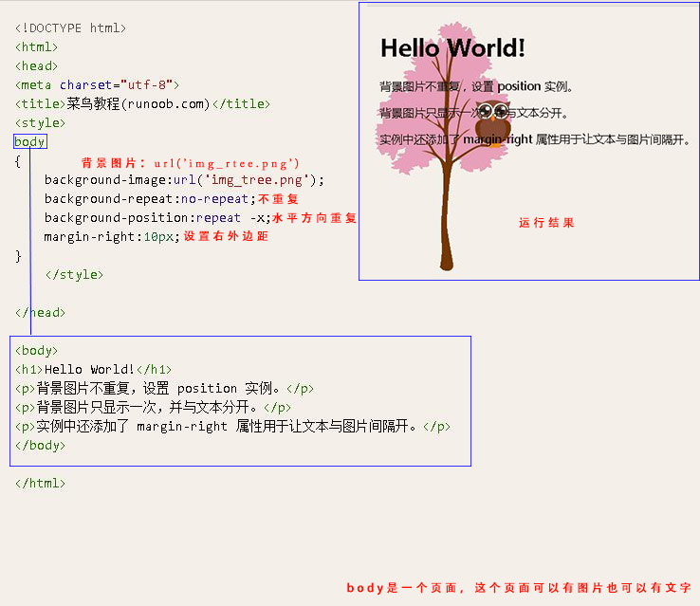Click the red 运行结果 label
The image size is (700, 606).
(546, 223)
